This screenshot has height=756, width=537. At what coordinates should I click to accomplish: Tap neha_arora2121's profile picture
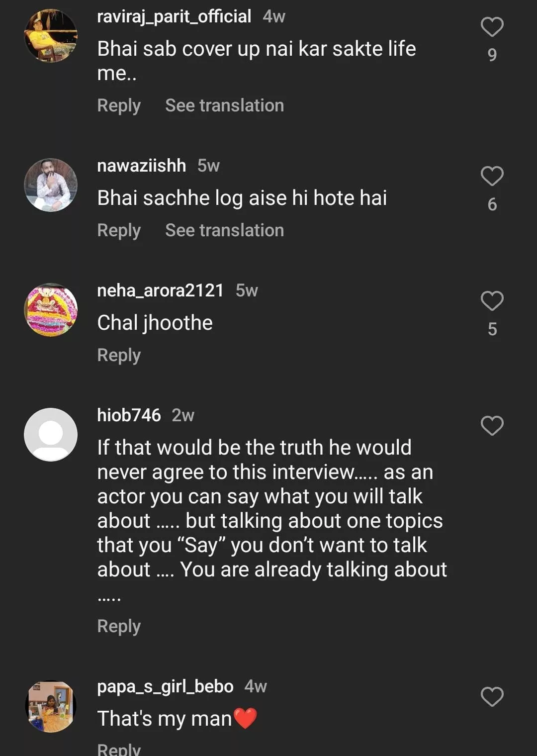[x=51, y=310]
